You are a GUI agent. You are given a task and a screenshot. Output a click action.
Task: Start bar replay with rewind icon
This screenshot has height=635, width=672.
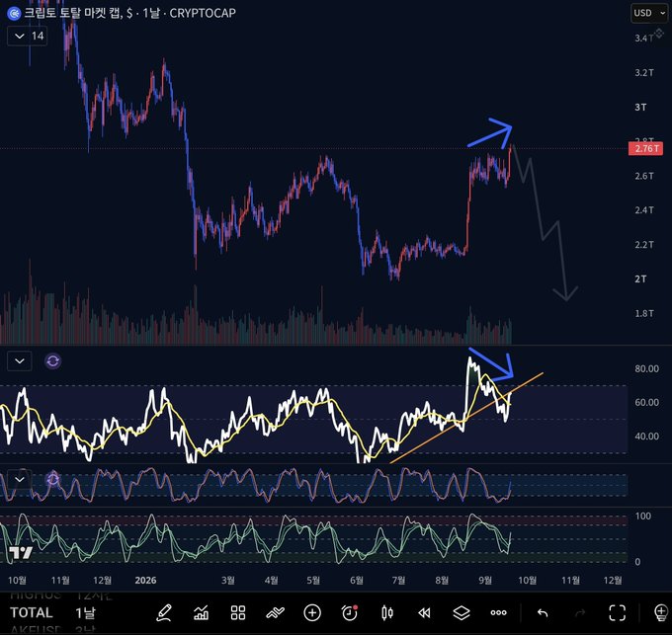424,613
